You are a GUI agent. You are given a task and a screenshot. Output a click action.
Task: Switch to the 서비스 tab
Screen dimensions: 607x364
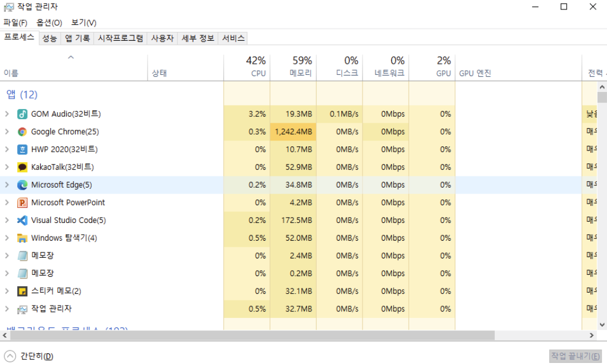tap(233, 38)
